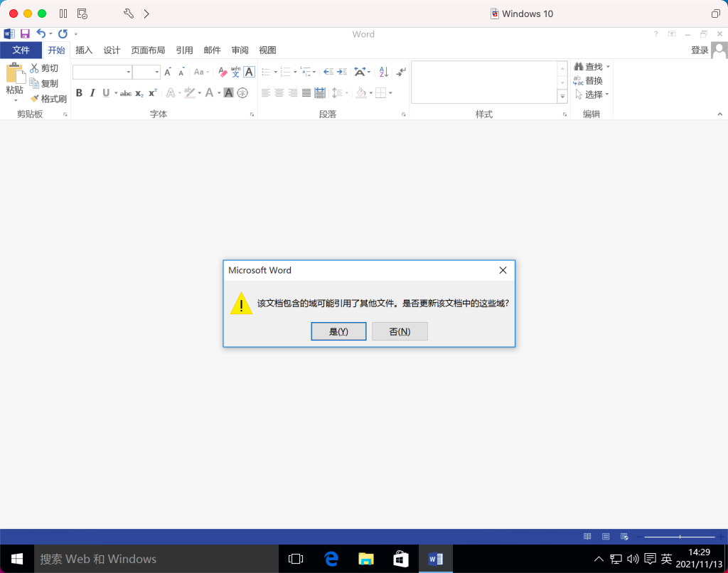Viewport: 728px width, 573px height.
Task: Toggle character shading icon
Action: pos(228,93)
